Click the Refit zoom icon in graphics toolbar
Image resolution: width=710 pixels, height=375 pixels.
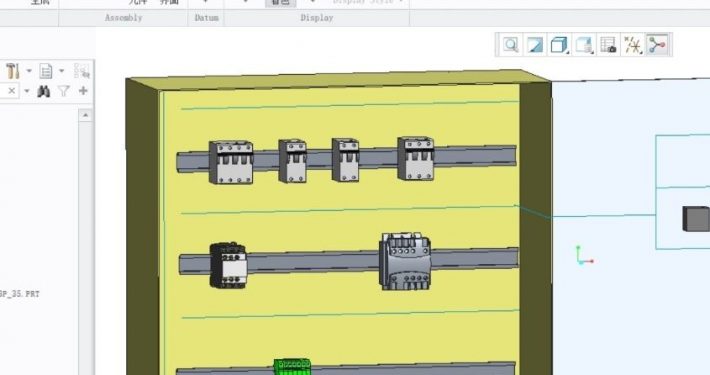(x=511, y=45)
